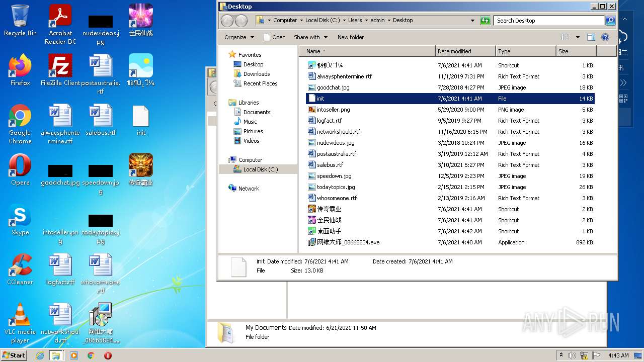Image resolution: width=644 pixels, height=362 pixels.
Task: Open Documents library in navigation pane
Action: pos(257,112)
